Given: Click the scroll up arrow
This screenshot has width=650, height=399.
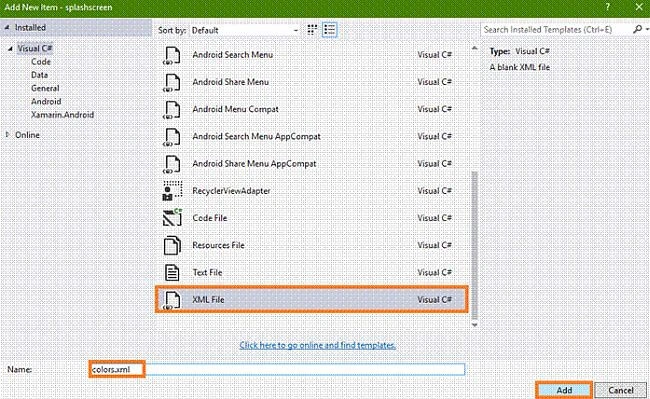Looking at the screenshot, I should pyautogui.click(x=475, y=48).
